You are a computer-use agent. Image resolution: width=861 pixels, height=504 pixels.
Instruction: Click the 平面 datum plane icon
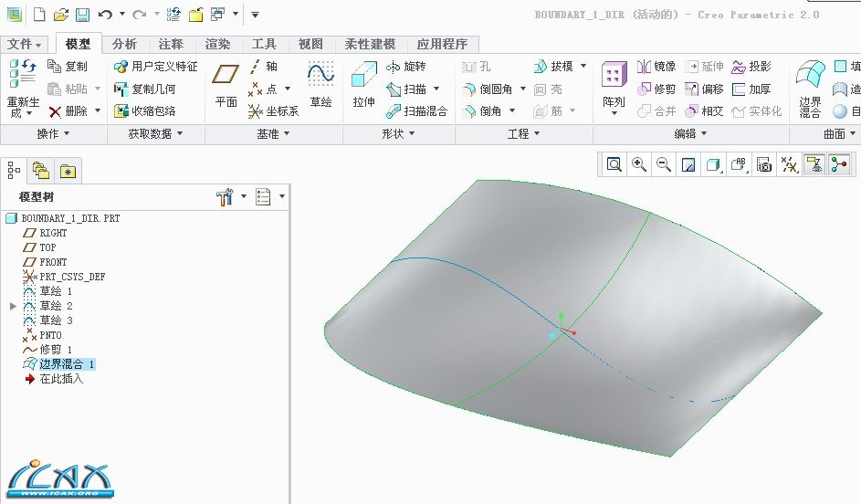(x=226, y=84)
